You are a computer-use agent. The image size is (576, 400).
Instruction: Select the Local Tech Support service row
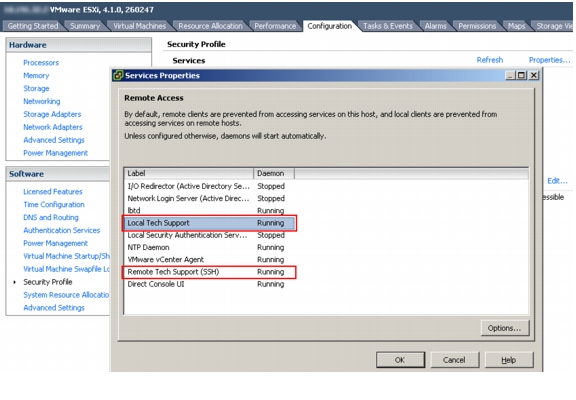click(209, 223)
